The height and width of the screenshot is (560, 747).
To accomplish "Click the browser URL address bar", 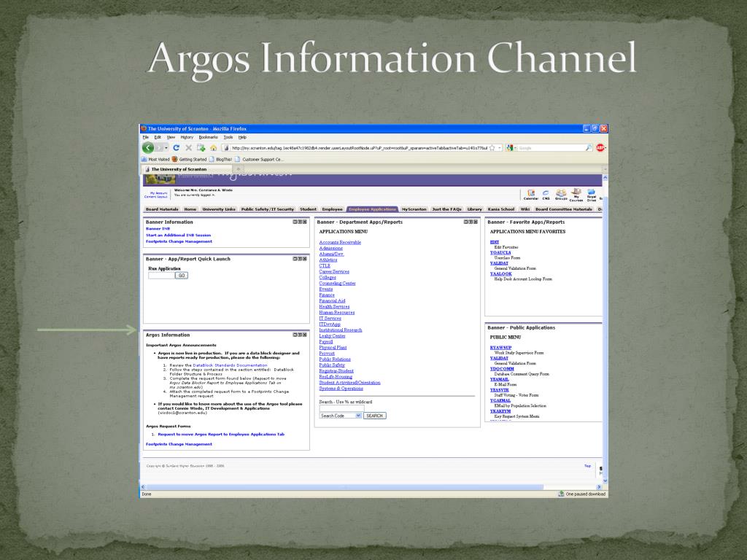I will point(359,148).
